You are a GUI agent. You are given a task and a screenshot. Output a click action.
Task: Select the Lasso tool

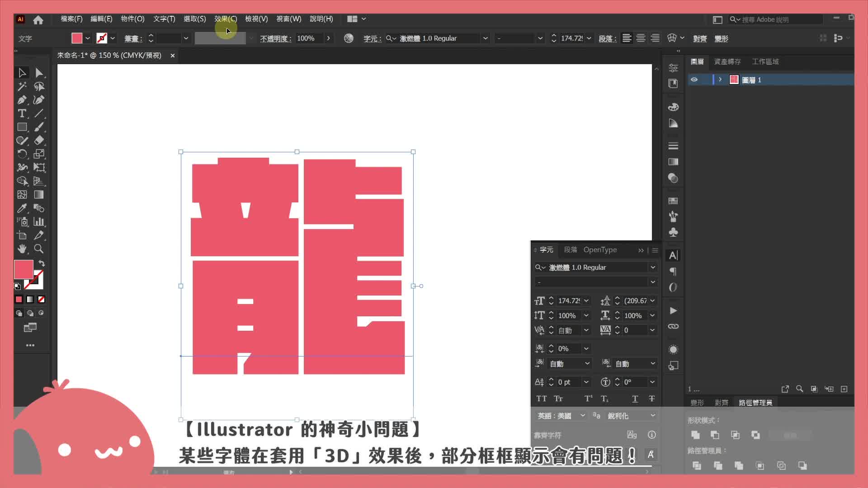point(39,86)
